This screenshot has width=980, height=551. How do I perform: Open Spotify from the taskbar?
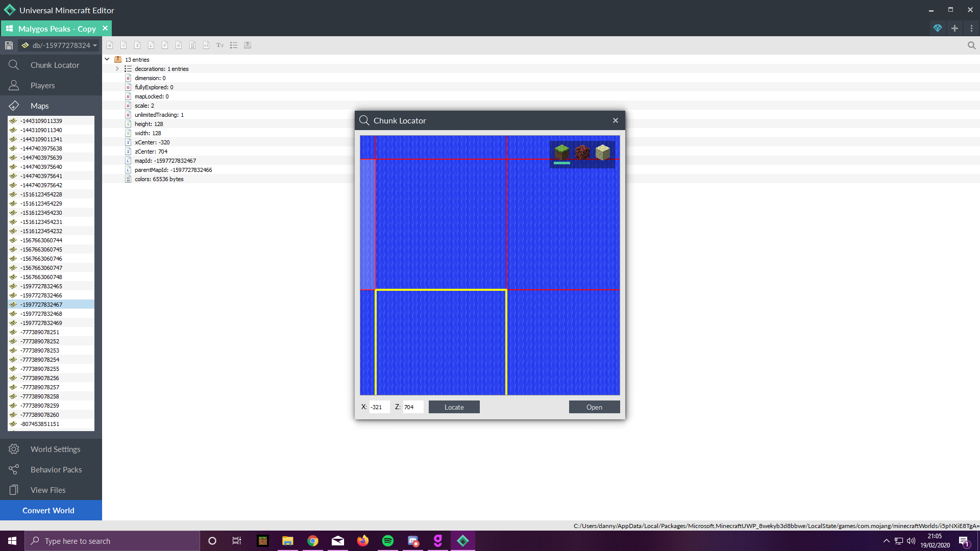(388, 541)
